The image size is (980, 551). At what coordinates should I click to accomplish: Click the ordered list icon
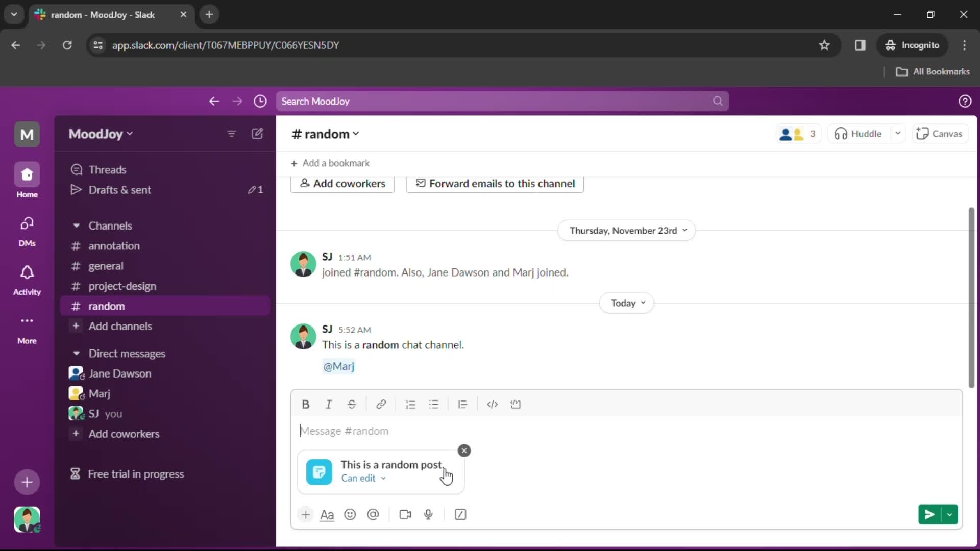coord(410,404)
